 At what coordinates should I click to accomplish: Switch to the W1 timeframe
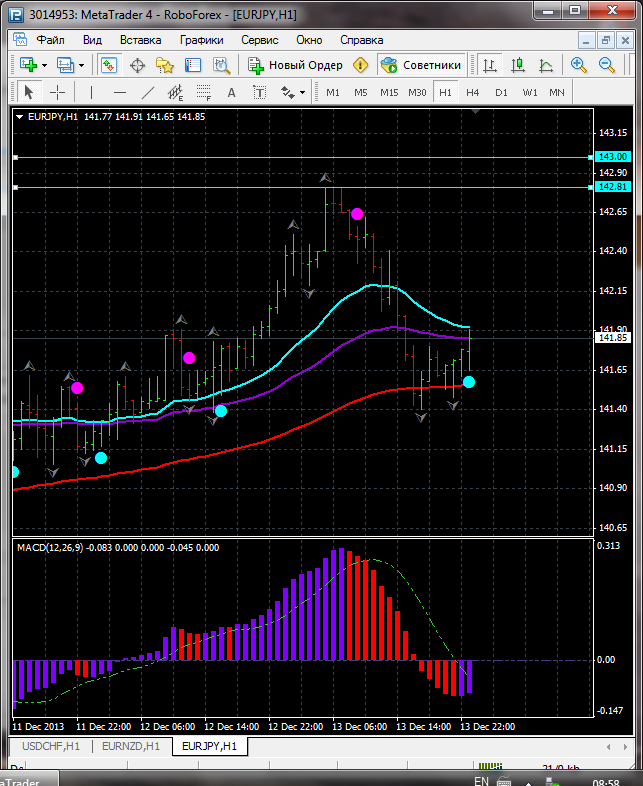530,93
